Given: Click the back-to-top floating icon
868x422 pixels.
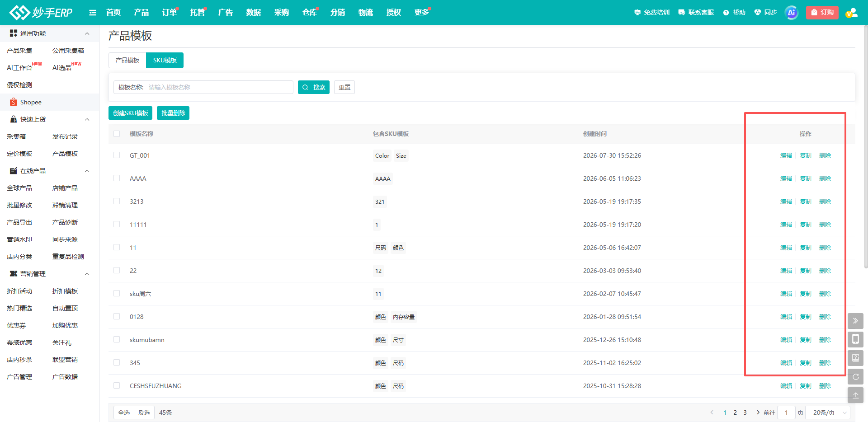Looking at the screenshot, I should pyautogui.click(x=855, y=395).
